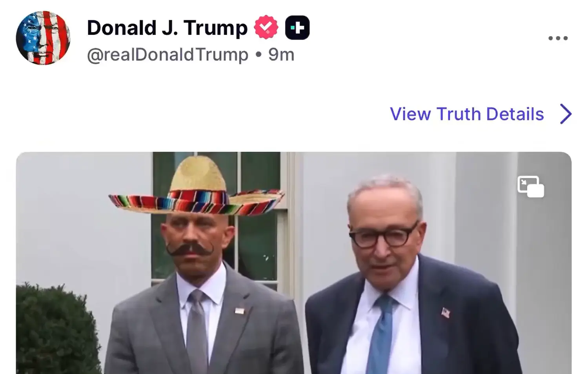Open the three-dot more options menu
Image resolution: width=588 pixels, height=374 pixels.
pos(558,38)
